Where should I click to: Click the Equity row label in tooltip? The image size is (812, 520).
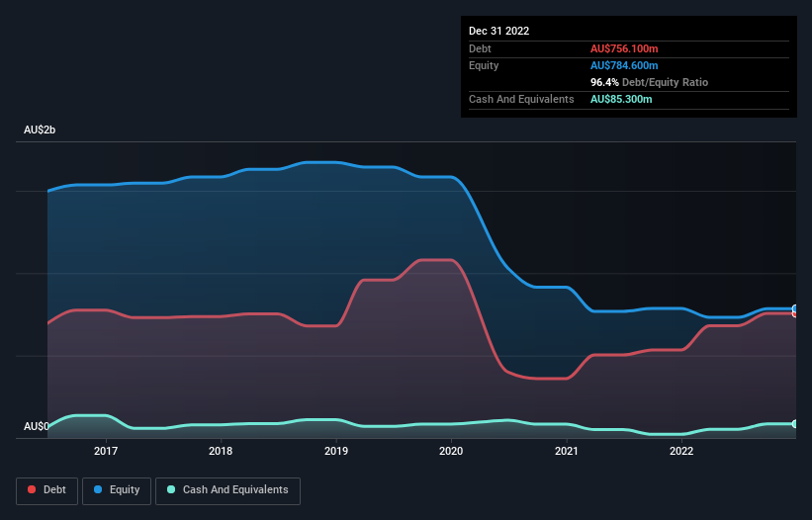[x=484, y=65]
